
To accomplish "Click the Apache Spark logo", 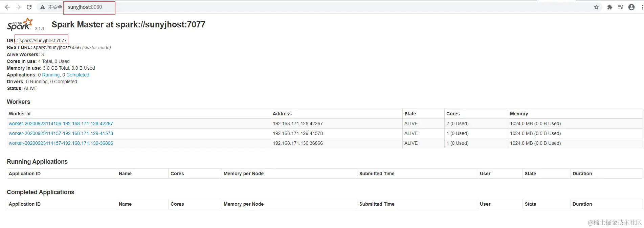I will point(20,24).
